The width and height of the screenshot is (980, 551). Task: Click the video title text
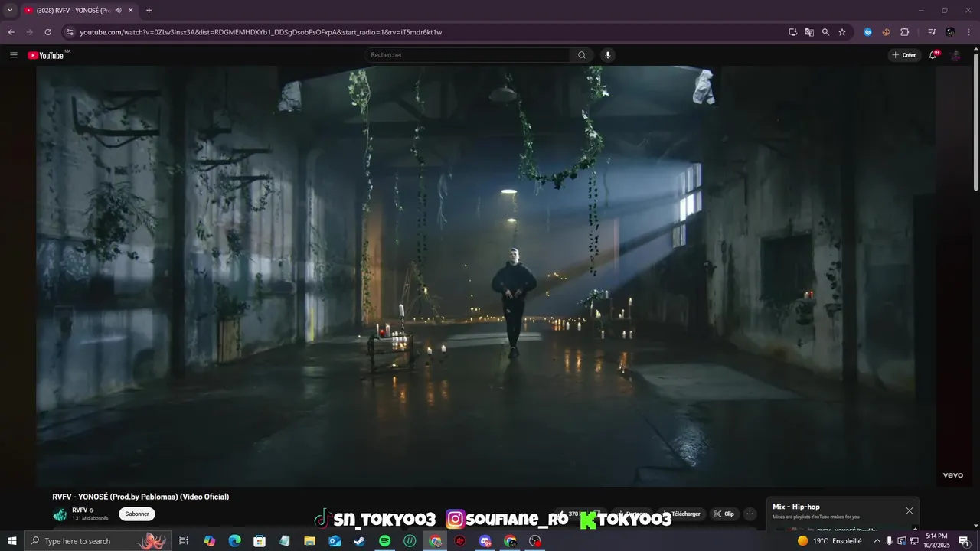coord(141,497)
